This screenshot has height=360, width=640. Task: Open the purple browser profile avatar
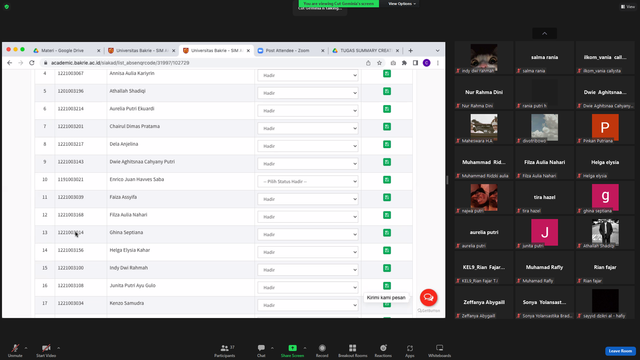coord(427,63)
